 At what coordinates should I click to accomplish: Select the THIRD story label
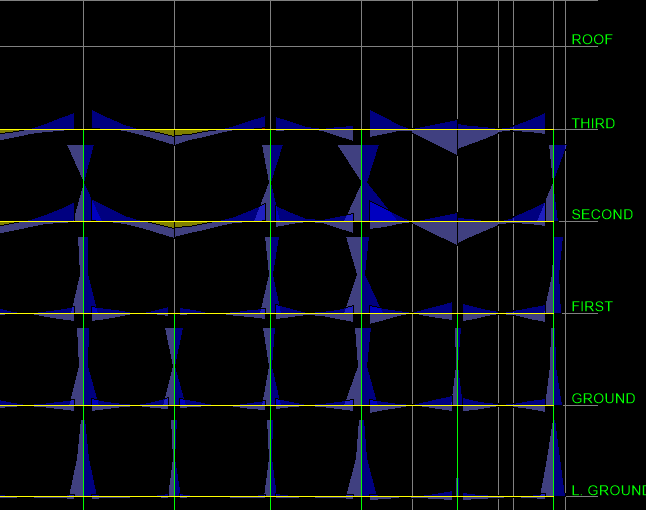click(593, 123)
